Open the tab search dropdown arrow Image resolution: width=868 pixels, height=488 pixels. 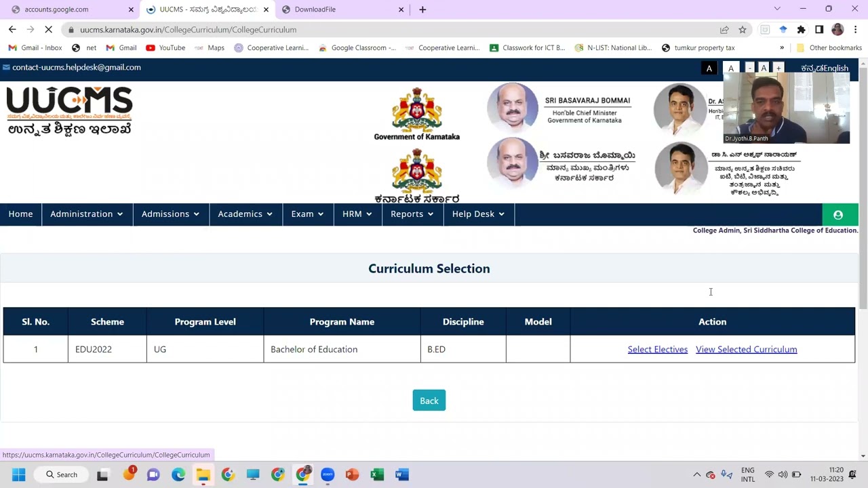pyautogui.click(x=777, y=9)
